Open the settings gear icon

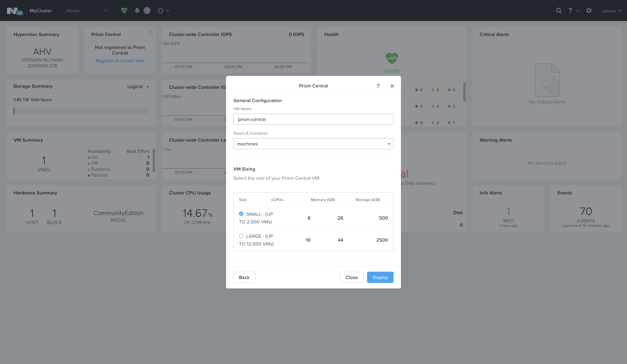pyautogui.click(x=589, y=11)
